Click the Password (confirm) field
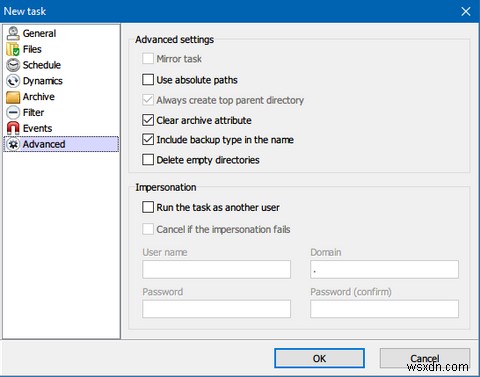The height and width of the screenshot is (377, 480). pos(384,309)
